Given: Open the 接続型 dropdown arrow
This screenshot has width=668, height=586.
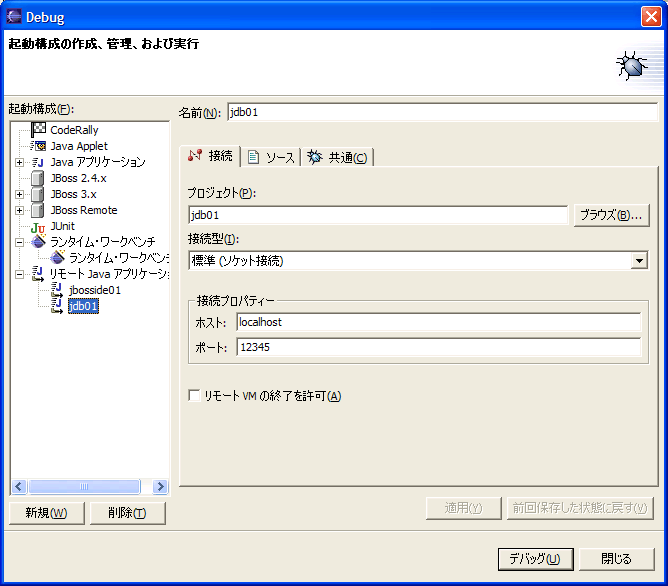Looking at the screenshot, I should pyautogui.click(x=639, y=261).
